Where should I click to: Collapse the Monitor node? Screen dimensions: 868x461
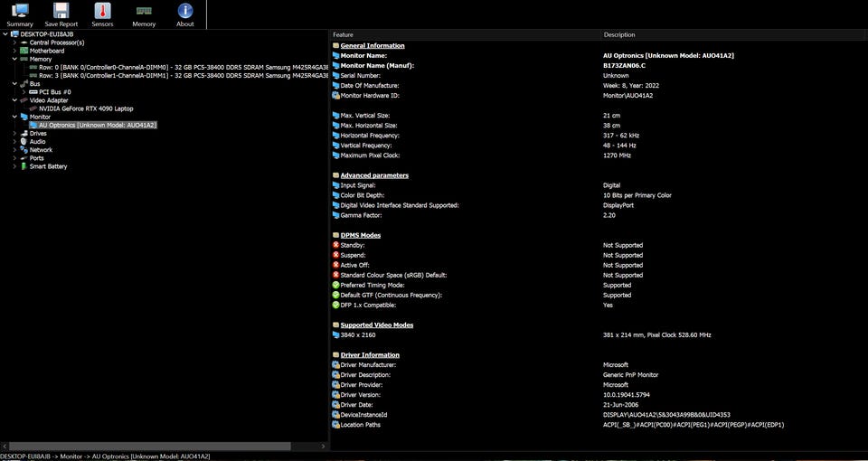click(15, 118)
